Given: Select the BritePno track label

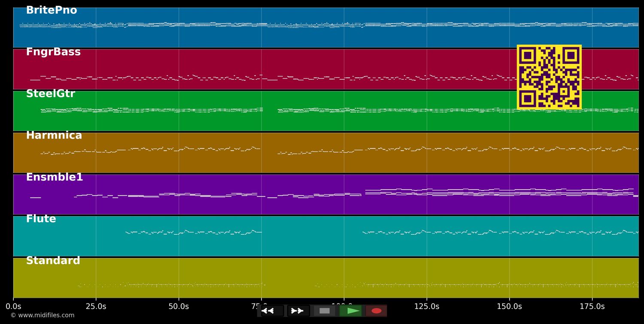Looking at the screenshot, I should click(52, 11).
